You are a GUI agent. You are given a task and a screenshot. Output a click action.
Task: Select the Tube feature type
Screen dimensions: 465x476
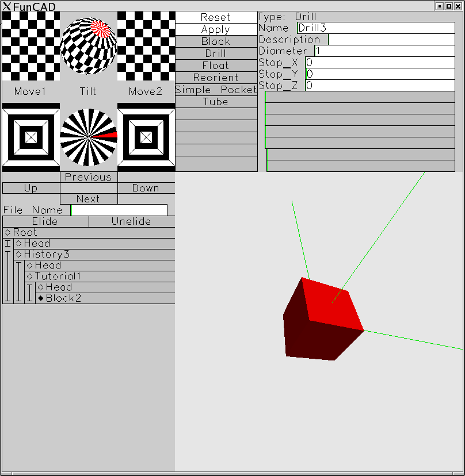click(x=216, y=102)
